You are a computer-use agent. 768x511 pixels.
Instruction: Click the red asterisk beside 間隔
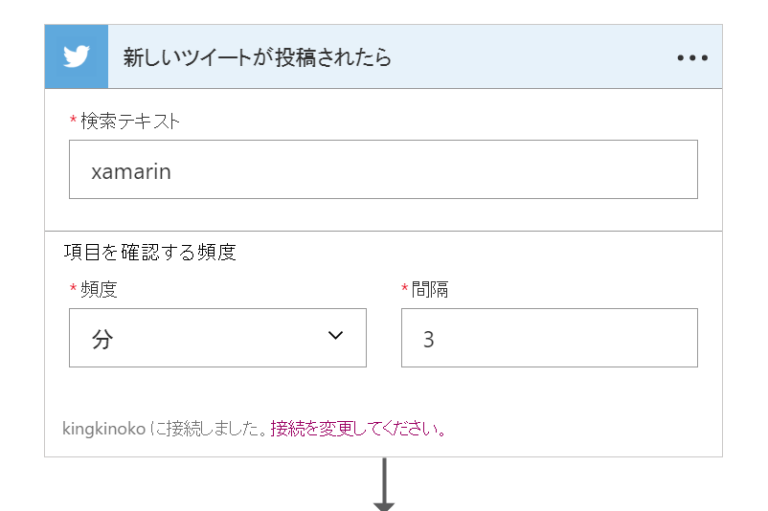404,290
